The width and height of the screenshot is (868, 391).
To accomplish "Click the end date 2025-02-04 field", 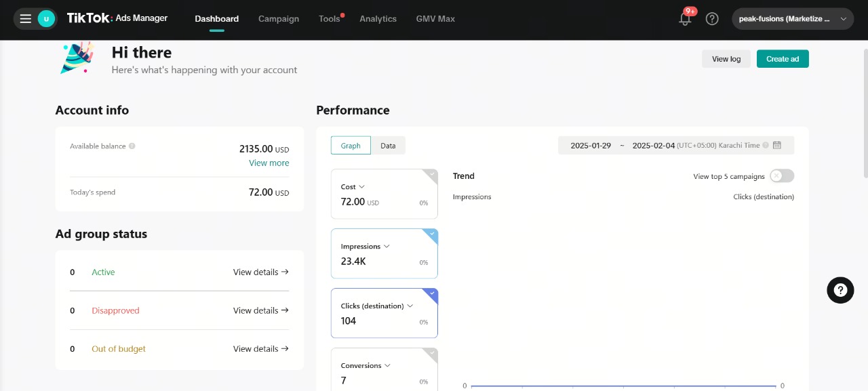I will (653, 146).
